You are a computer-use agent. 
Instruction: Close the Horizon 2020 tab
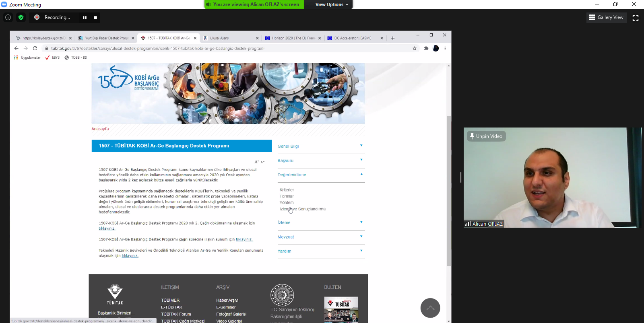pyautogui.click(x=320, y=38)
